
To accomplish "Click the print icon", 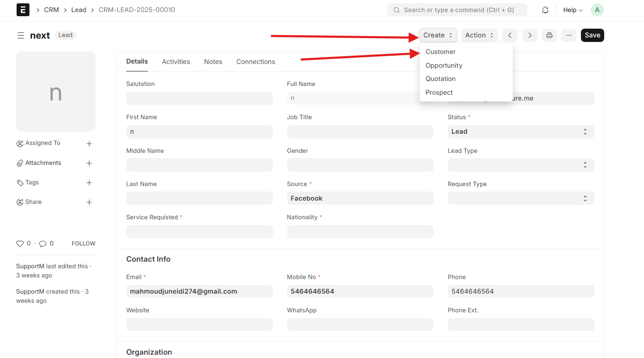I will tap(549, 35).
